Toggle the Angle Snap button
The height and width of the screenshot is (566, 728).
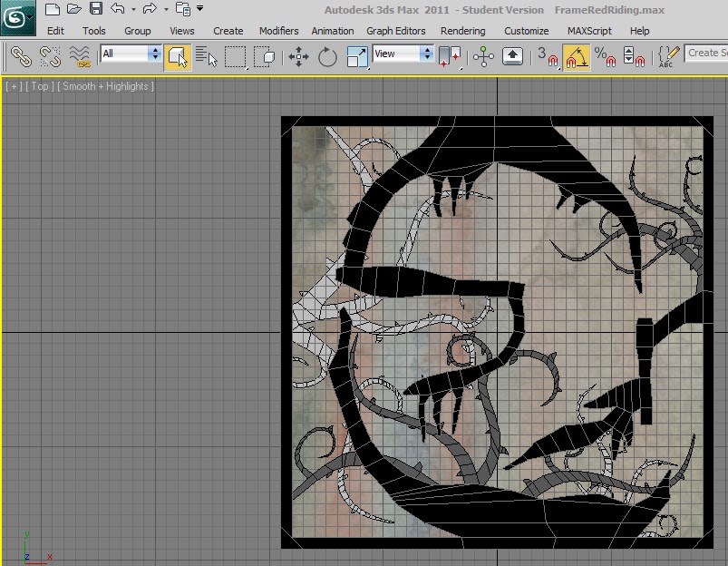click(x=577, y=57)
